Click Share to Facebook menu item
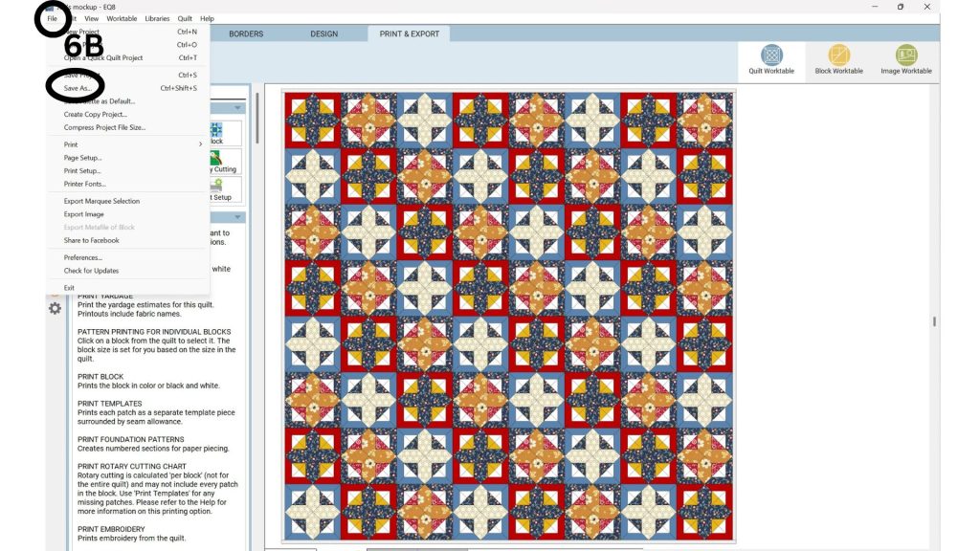 (x=91, y=240)
